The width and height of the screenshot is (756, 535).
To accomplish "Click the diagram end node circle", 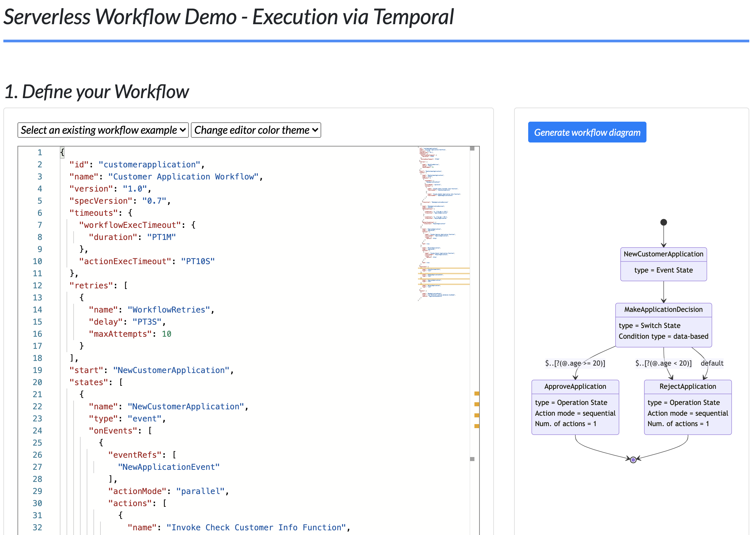I will tap(633, 460).
